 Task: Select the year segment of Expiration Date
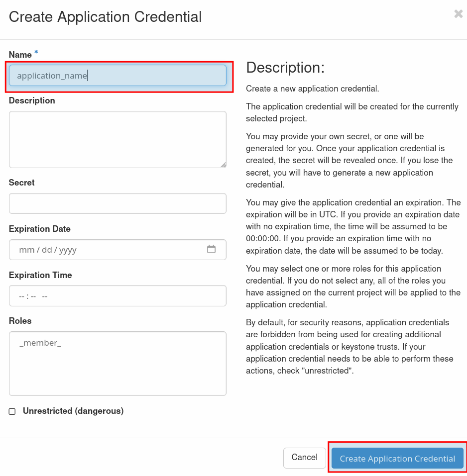coord(68,250)
